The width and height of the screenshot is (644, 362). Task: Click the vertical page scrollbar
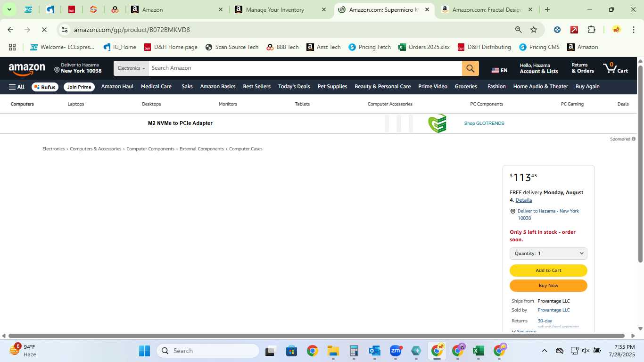[x=640, y=163]
